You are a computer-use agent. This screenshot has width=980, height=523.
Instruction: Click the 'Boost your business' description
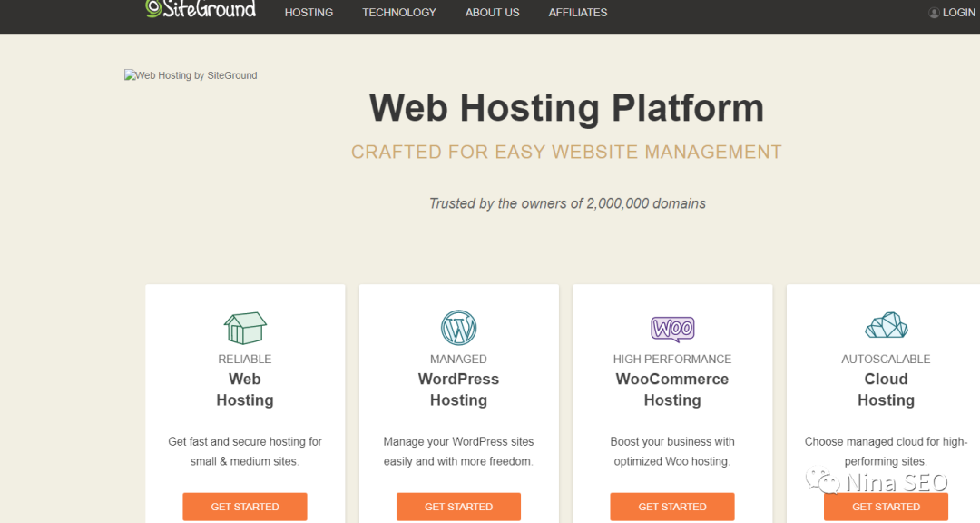tap(672, 451)
